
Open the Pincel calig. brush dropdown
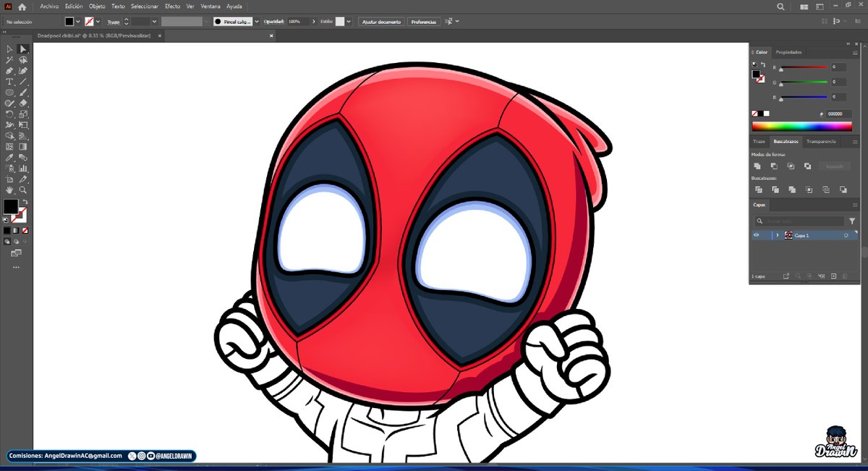coord(257,22)
